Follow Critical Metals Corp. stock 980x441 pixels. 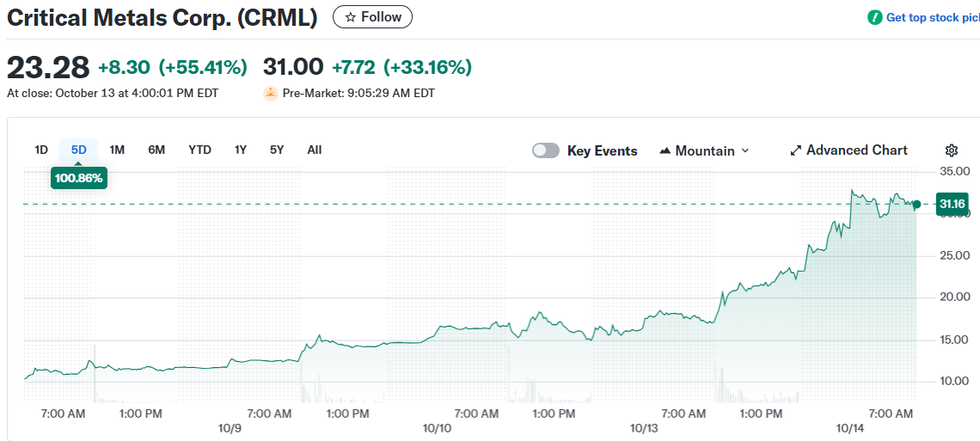click(x=372, y=17)
